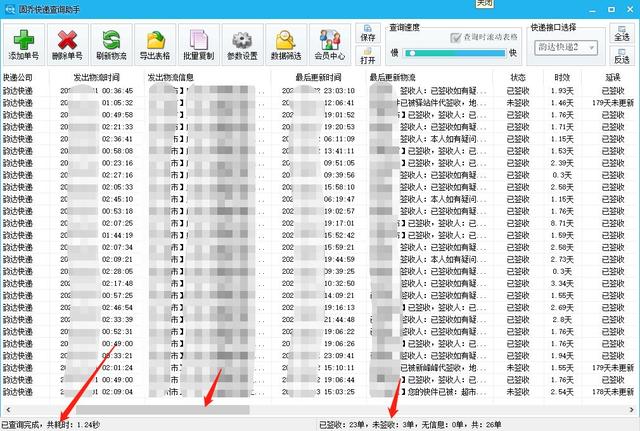
Task: Export the table via 导出表格
Action: [x=155, y=44]
